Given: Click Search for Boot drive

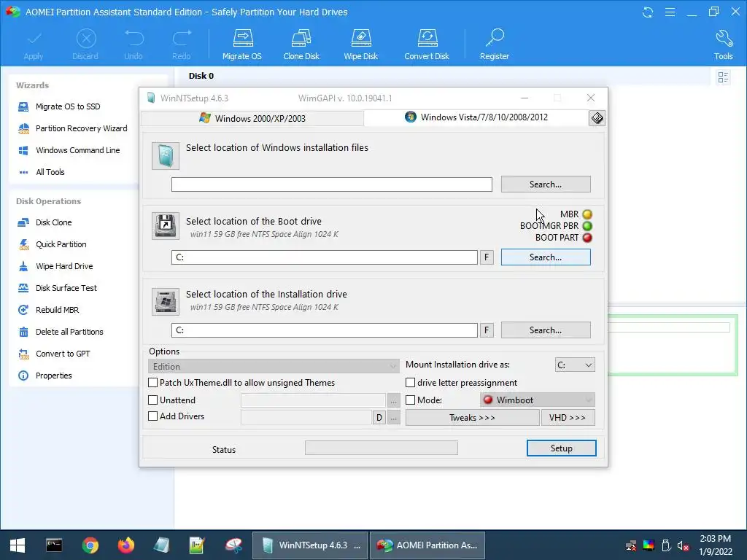Looking at the screenshot, I should [x=546, y=257].
